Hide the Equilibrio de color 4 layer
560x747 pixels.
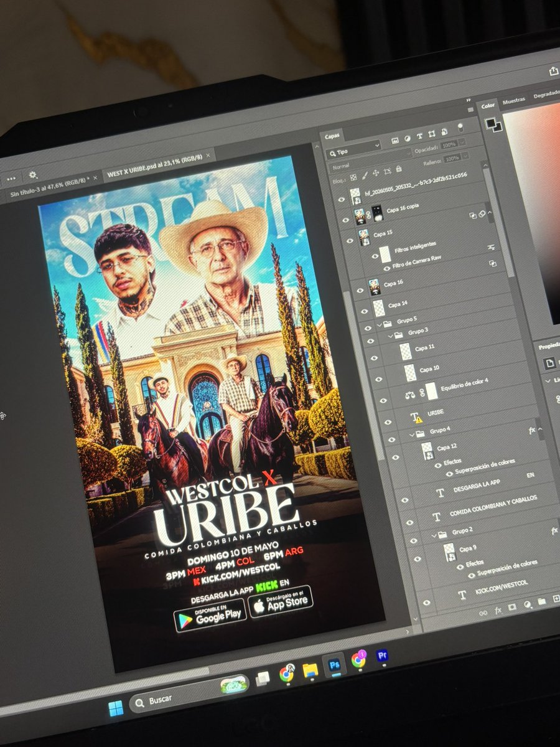(383, 400)
